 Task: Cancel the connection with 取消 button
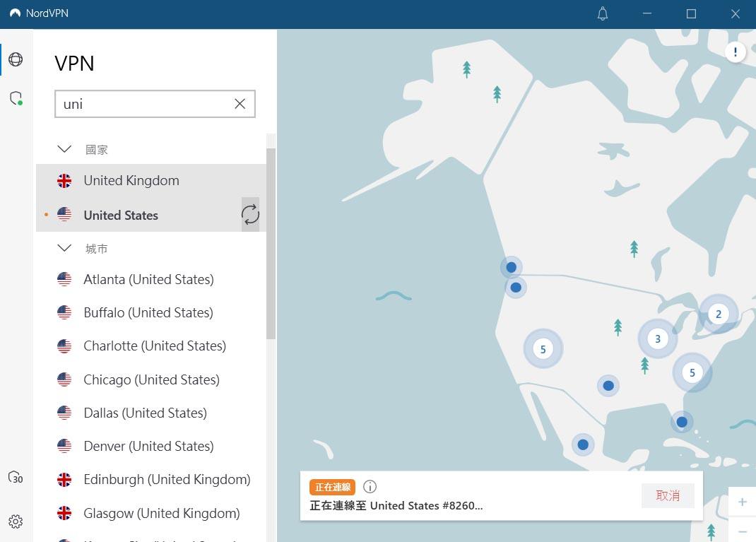[668, 495]
